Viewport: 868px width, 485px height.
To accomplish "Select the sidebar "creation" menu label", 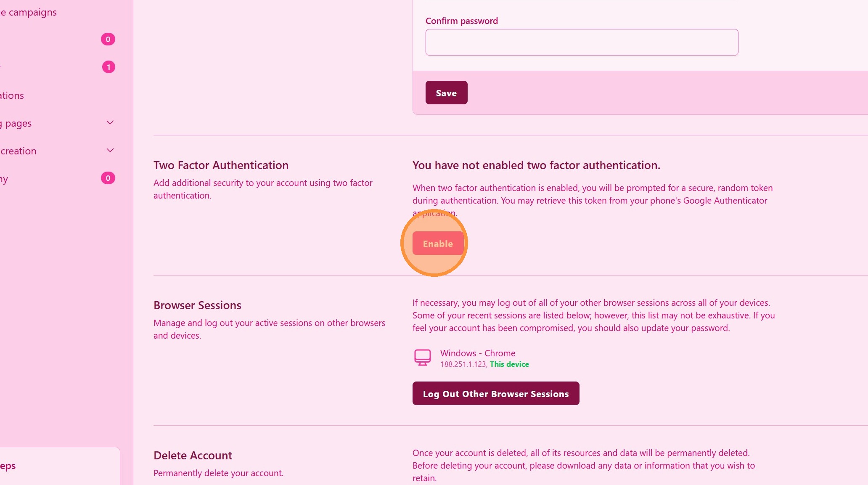I will 19,151.
